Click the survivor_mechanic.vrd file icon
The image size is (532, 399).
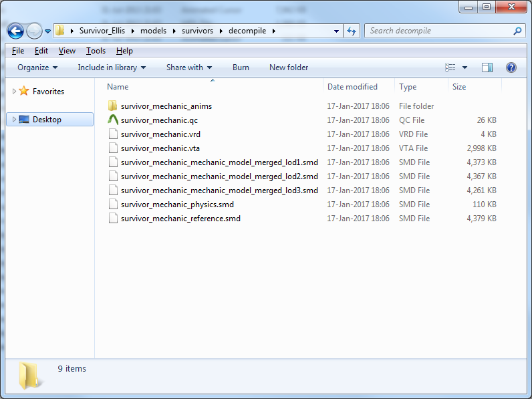pos(113,134)
